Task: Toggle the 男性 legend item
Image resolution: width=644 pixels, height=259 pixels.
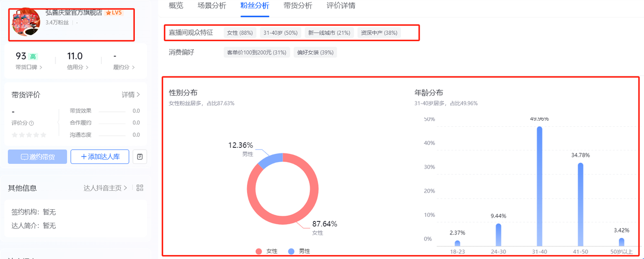Action: (299, 251)
